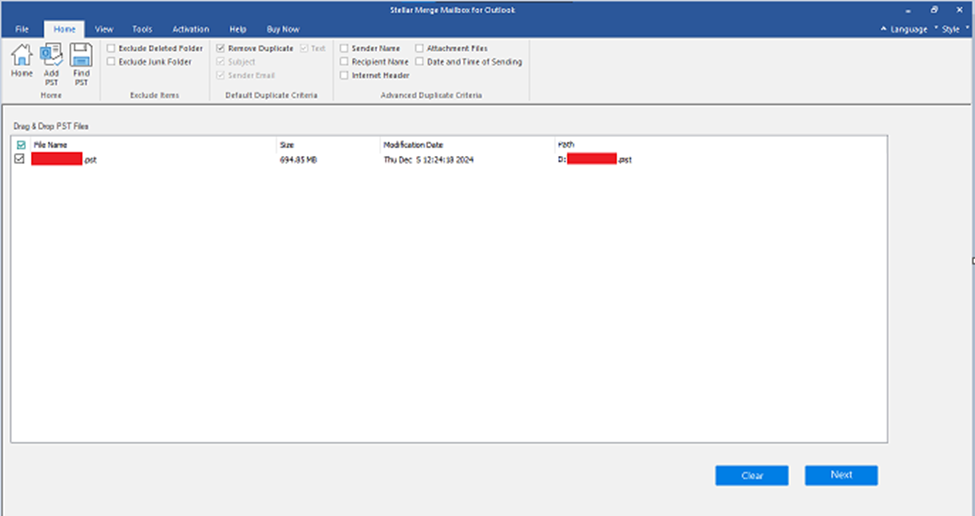Viewport: 975px width, 516px height.
Task: Check the Sender Name criteria
Action: pyautogui.click(x=344, y=48)
